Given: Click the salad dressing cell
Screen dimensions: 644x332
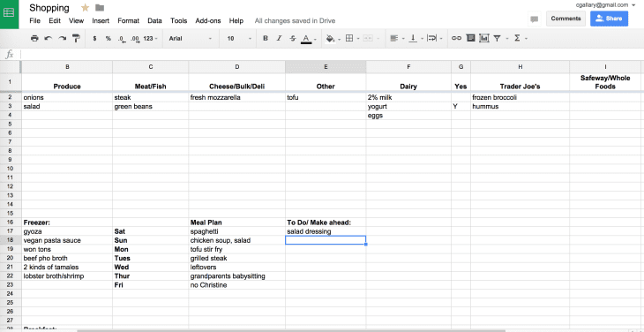Looking at the screenshot, I should pos(326,231).
